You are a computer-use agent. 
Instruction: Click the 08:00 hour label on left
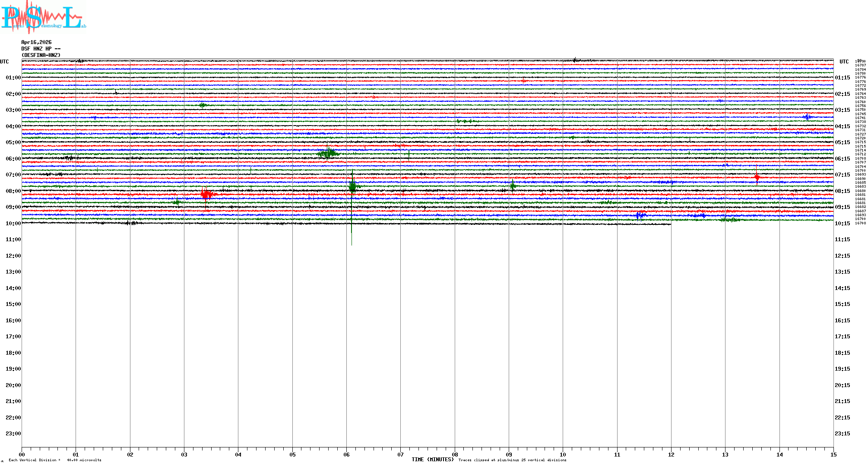point(13,191)
